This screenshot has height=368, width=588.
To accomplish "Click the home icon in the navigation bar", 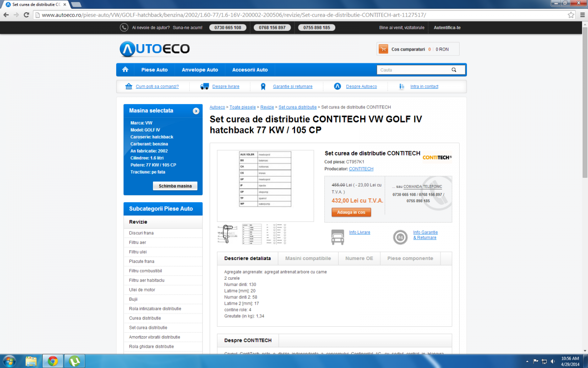I will click(125, 70).
